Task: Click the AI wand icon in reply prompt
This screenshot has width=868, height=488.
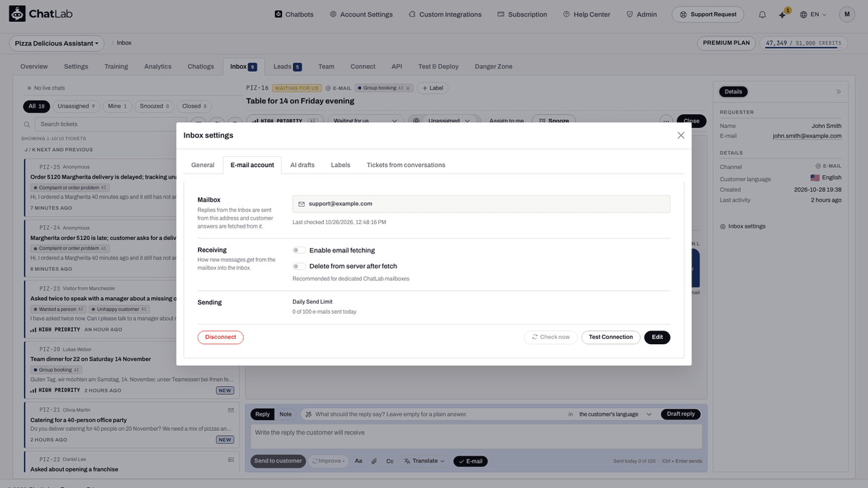Action: (x=308, y=414)
